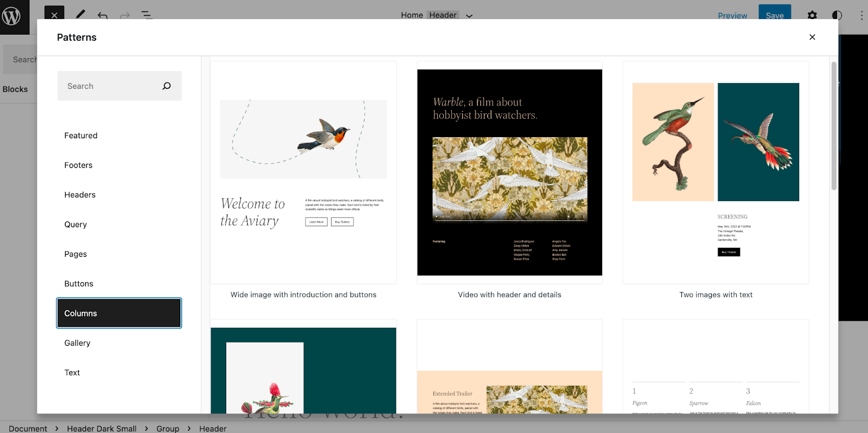Viewport: 868px width, 433px height.
Task: Open the Styles half-circle icon
Action: [x=837, y=15]
